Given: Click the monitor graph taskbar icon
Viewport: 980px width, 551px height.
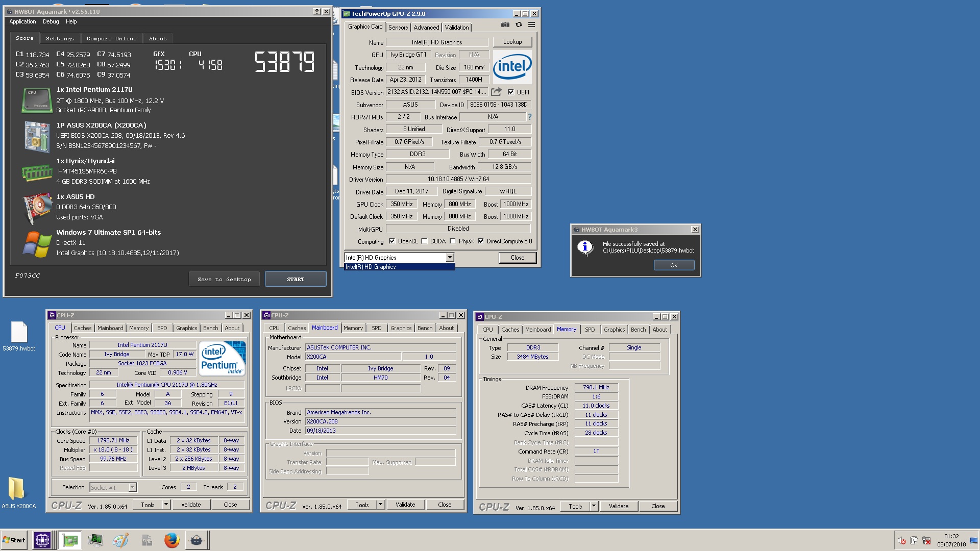Looking at the screenshot, I should tap(95, 540).
